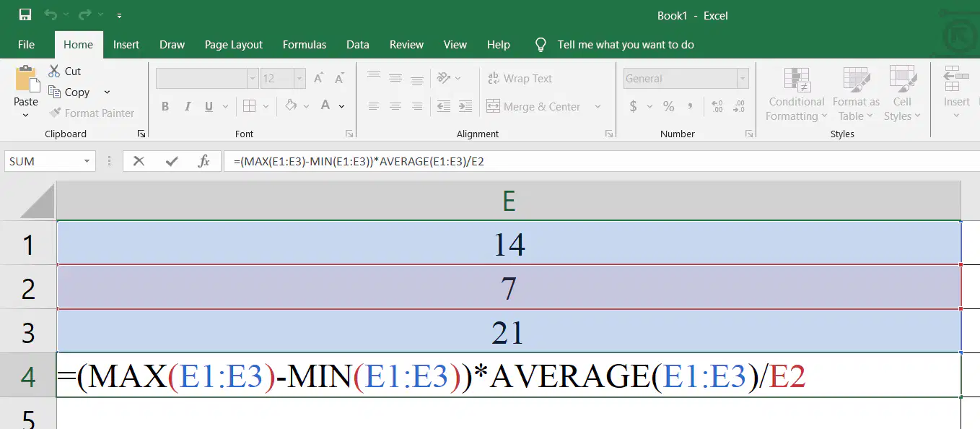Image resolution: width=980 pixels, height=429 pixels.
Task: Open the General number format dropdown
Action: (x=742, y=78)
